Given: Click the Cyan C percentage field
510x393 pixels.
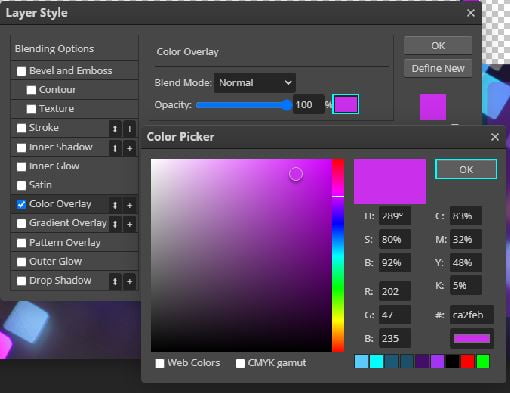Looking at the screenshot, I should coord(466,216).
